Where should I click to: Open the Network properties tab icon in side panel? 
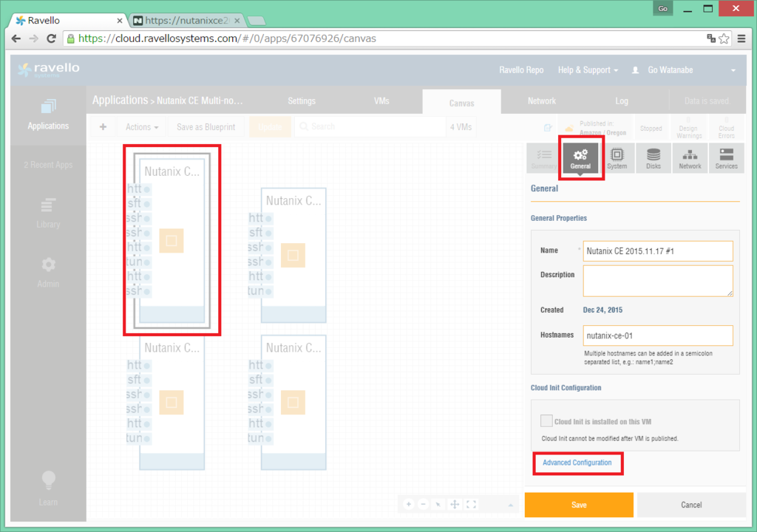click(x=690, y=158)
